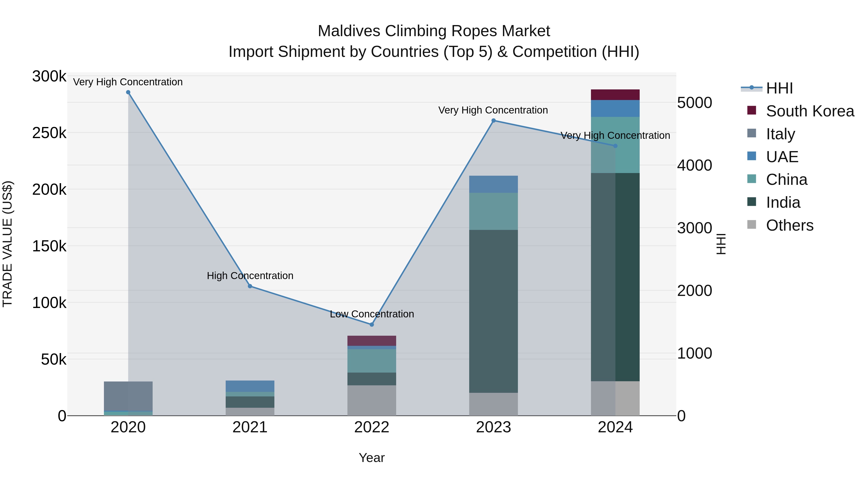Toggle the China legend entry
Viewport: 868px width, 488px height.
(x=777, y=180)
